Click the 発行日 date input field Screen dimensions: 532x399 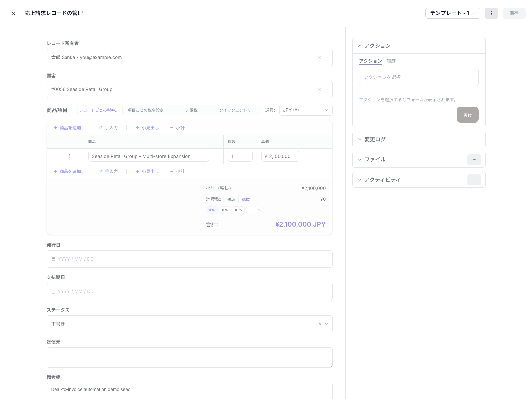[x=189, y=259]
